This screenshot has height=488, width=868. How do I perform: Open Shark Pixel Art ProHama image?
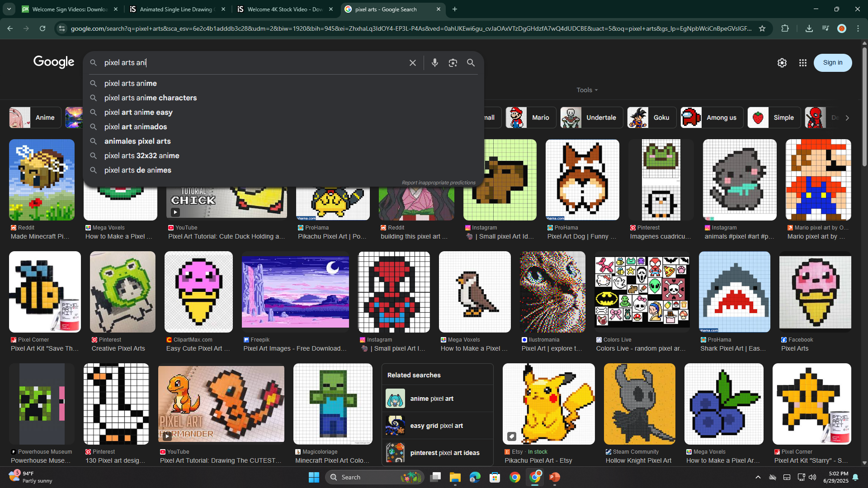coord(734,292)
